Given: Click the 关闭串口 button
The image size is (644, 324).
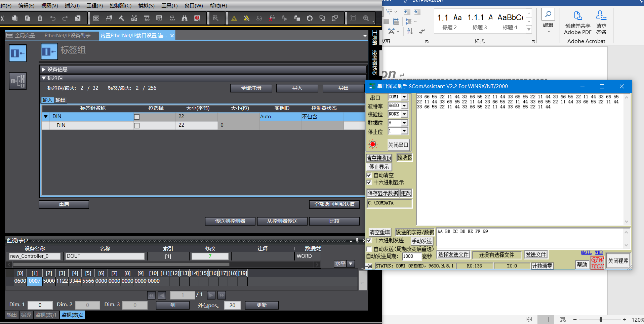Looking at the screenshot, I should click(x=398, y=145).
